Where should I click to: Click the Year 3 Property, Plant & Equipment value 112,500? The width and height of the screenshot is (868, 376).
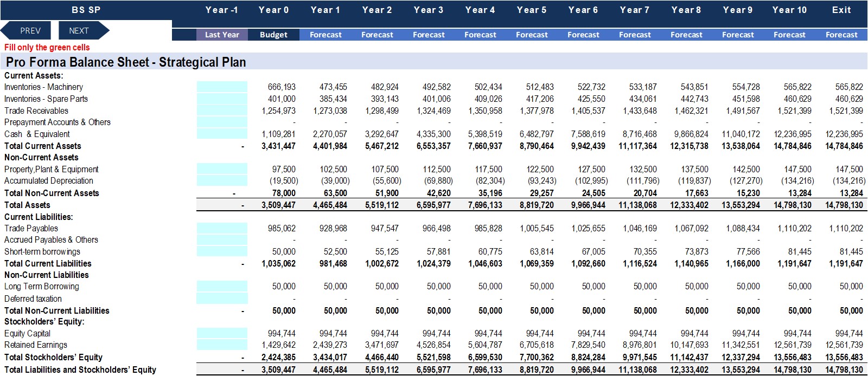point(437,170)
